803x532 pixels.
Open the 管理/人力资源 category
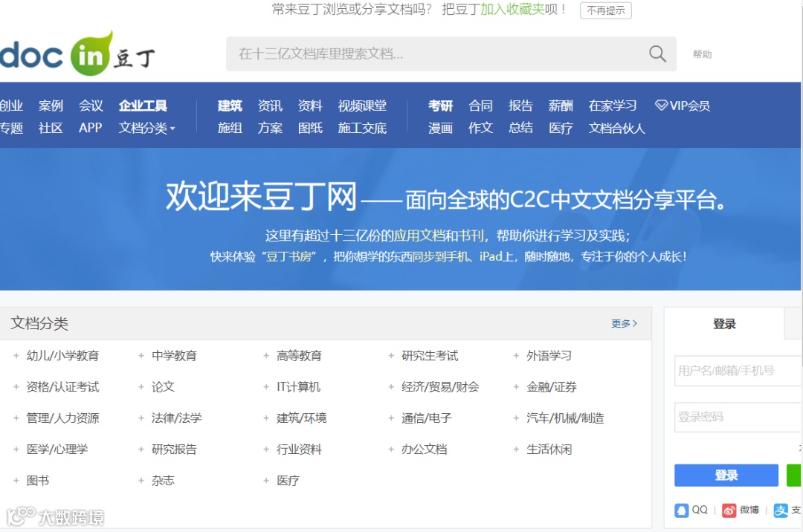pyautogui.click(x=63, y=418)
